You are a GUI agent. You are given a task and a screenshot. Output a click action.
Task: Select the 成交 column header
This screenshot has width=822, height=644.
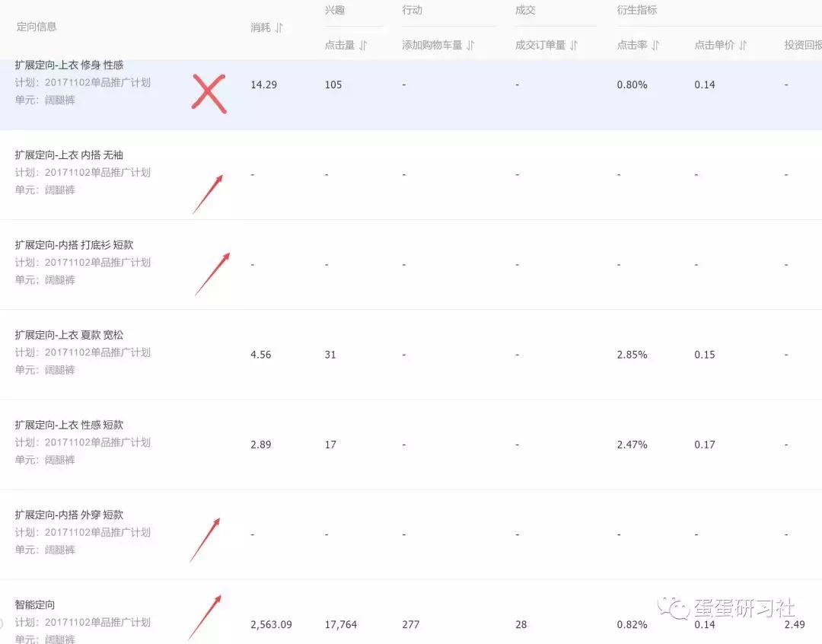click(x=524, y=10)
